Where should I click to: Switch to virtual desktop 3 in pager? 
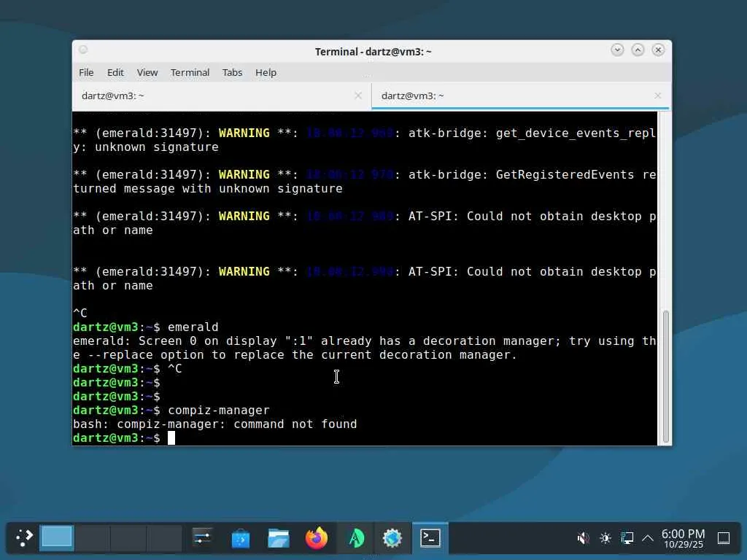(x=128, y=538)
